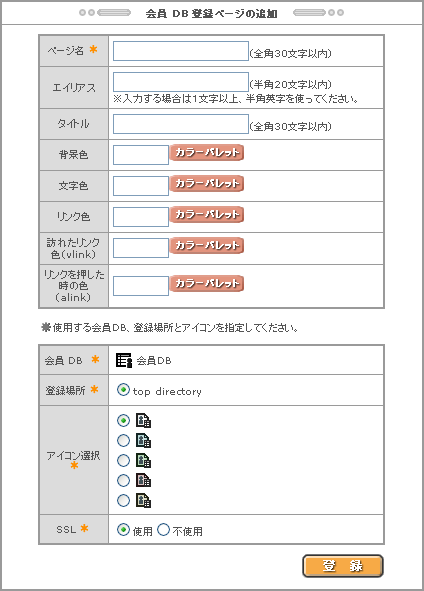Open カラーパレット for リンク色
The image size is (424, 591).
(x=207, y=214)
